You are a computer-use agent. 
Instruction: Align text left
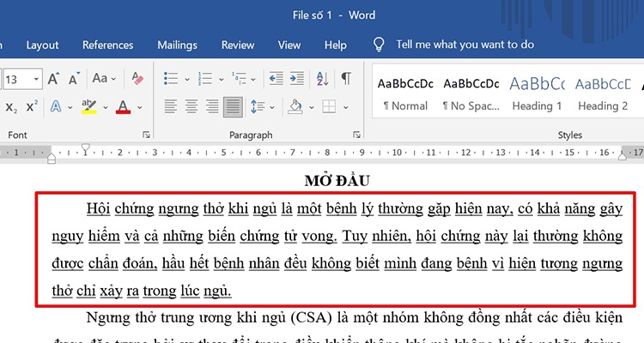(x=171, y=106)
